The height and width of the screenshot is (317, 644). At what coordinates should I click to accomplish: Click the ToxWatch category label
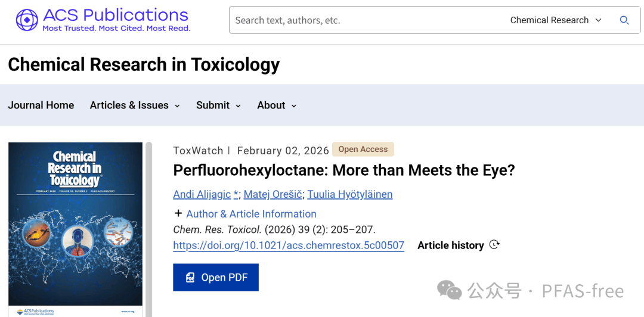pyautogui.click(x=198, y=150)
